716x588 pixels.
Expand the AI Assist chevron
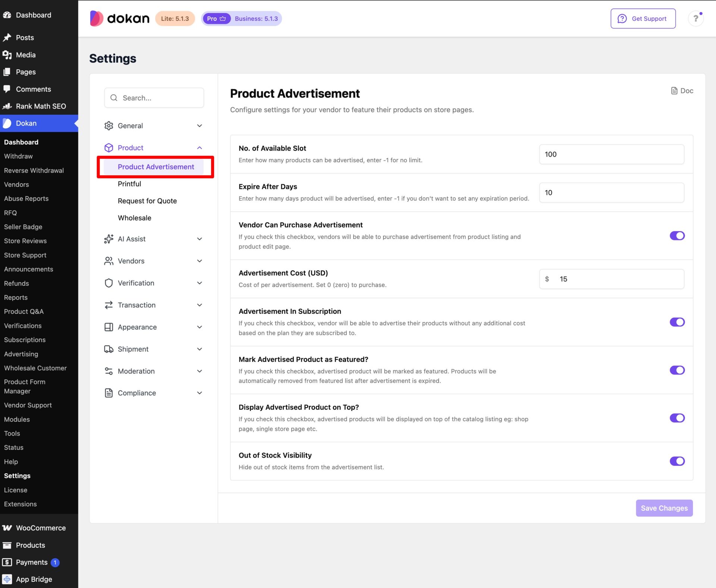200,239
